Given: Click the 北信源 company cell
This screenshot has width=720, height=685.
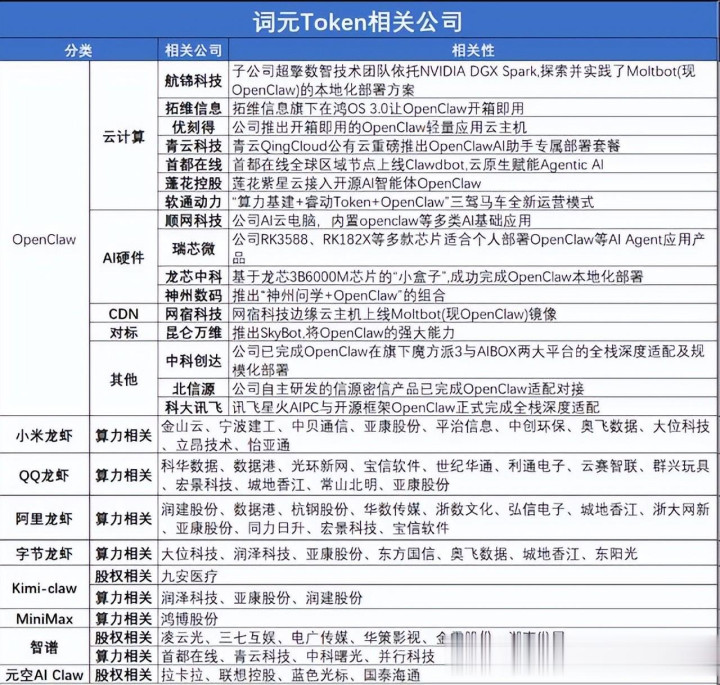Looking at the screenshot, I should coord(193,388).
